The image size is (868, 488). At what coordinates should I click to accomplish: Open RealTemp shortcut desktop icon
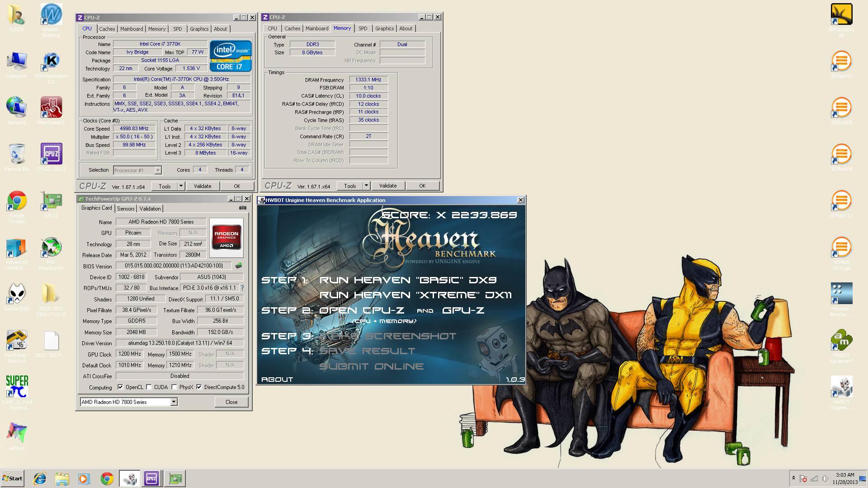pos(17,347)
